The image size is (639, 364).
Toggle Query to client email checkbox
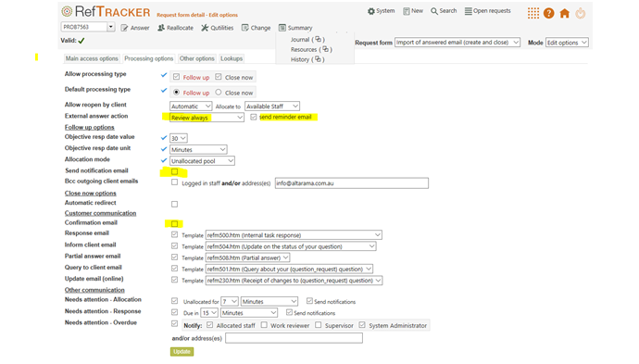(174, 269)
